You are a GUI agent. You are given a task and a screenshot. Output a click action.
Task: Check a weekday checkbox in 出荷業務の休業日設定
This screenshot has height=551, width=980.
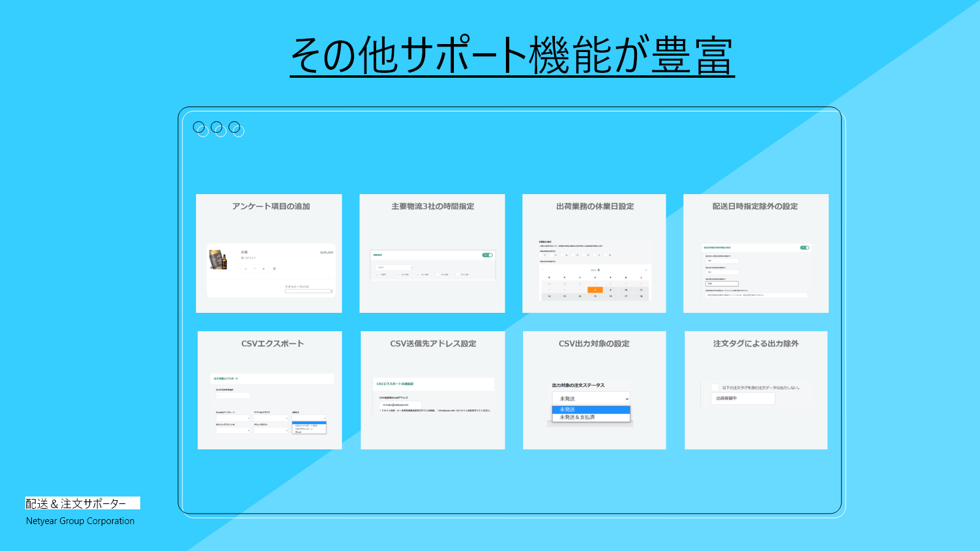pyautogui.click(x=540, y=255)
